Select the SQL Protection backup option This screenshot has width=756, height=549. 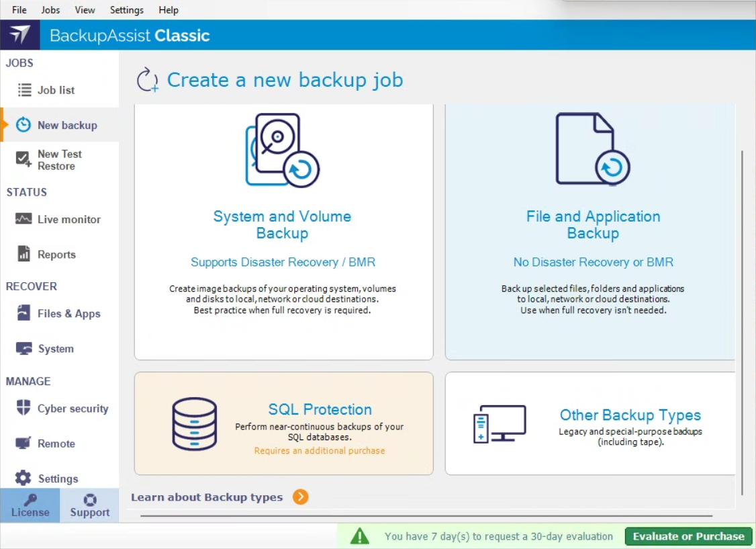[x=283, y=423]
